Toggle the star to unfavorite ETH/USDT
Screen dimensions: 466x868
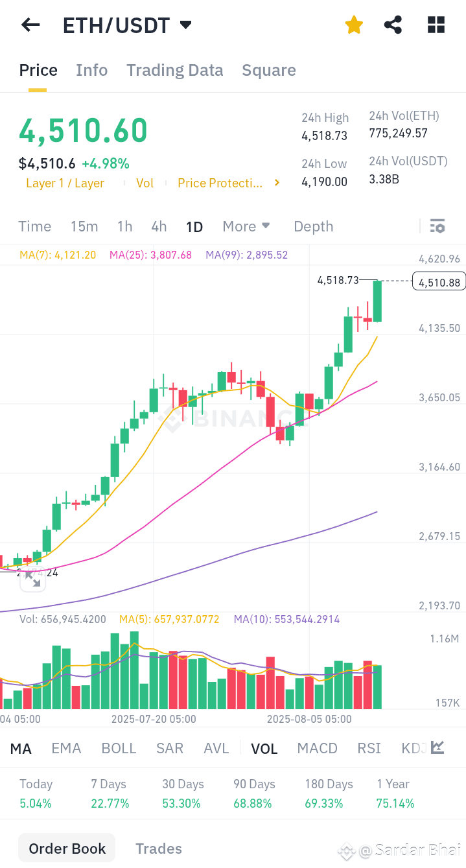(354, 24)
